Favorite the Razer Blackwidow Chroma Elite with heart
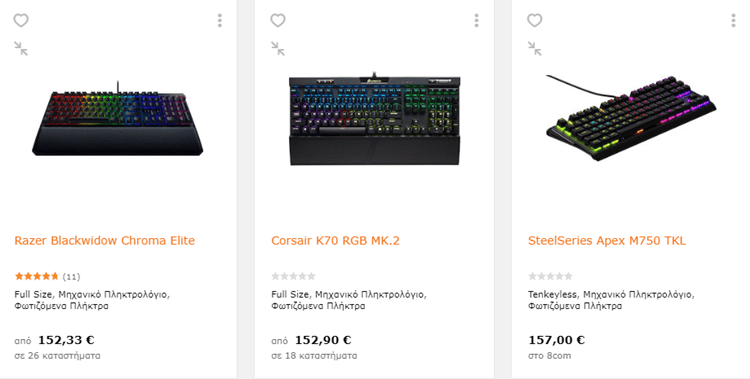Viewport: 750px width, 379px height. pos(21,21)
